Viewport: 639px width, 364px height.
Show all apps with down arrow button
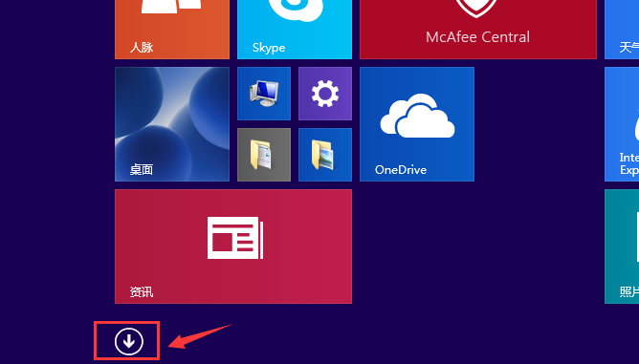pos(129,341)
